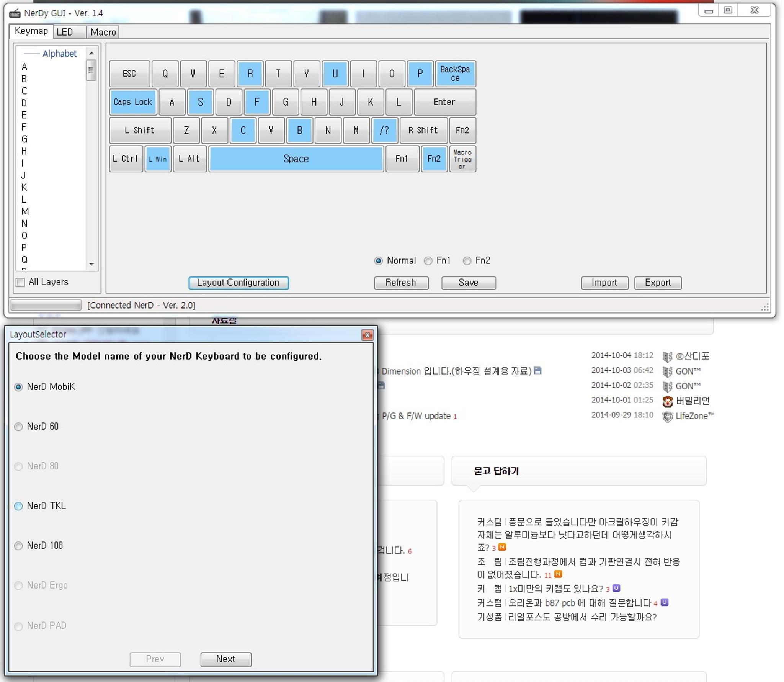Choose the NerD 60 model option
This screenshot has width=784, height=682.
[x=18, y=427]
